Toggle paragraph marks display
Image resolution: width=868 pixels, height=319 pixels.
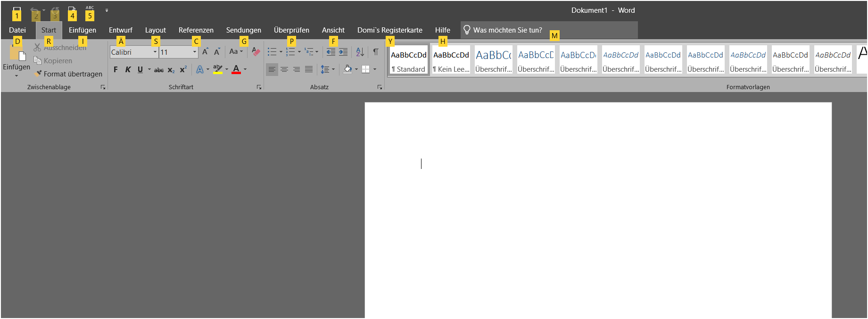pos(376,52)
